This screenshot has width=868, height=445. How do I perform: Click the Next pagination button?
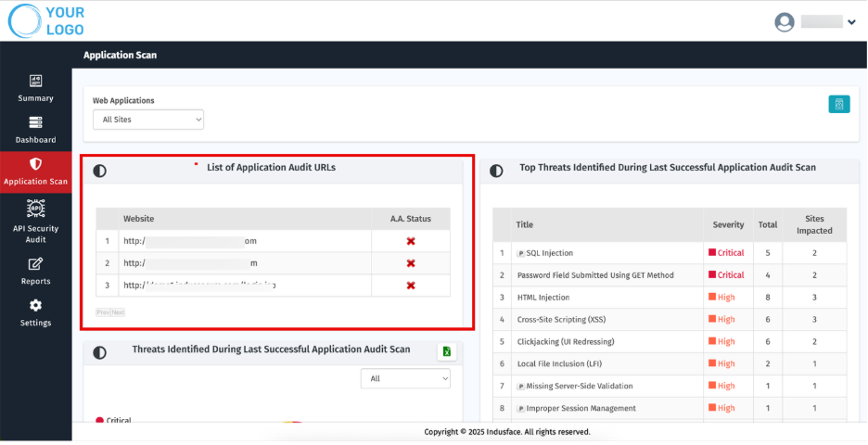pyautogui.click(x=118, y=312)
